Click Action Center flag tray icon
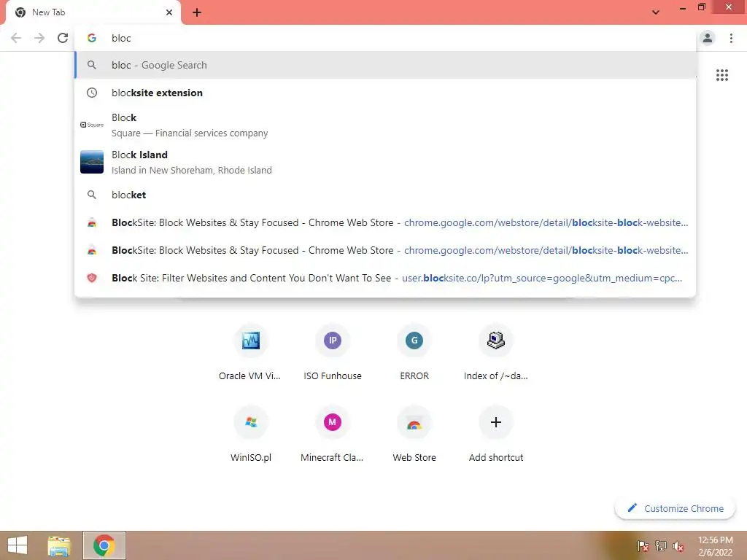 click(x=643, y=546)
